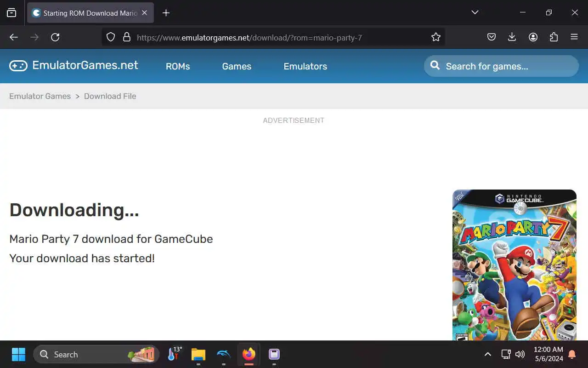Open Firefox application hamburger menu
This screenshot has height=368, width=588.
pyautogui.click(x=574, y=37)
